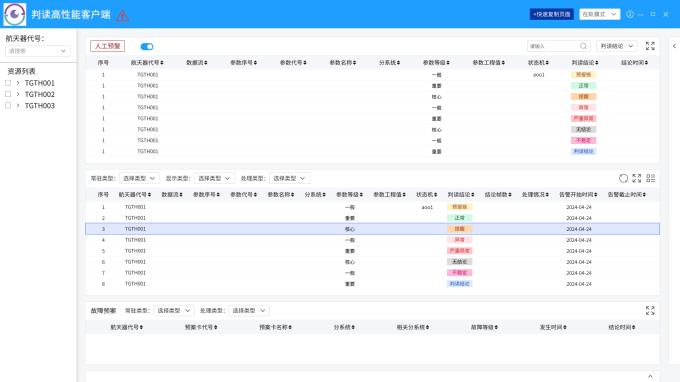Screen dimensions: 680x382
Task: Click the pink 不稳定 tag in middle table
Action: point(460,273)
